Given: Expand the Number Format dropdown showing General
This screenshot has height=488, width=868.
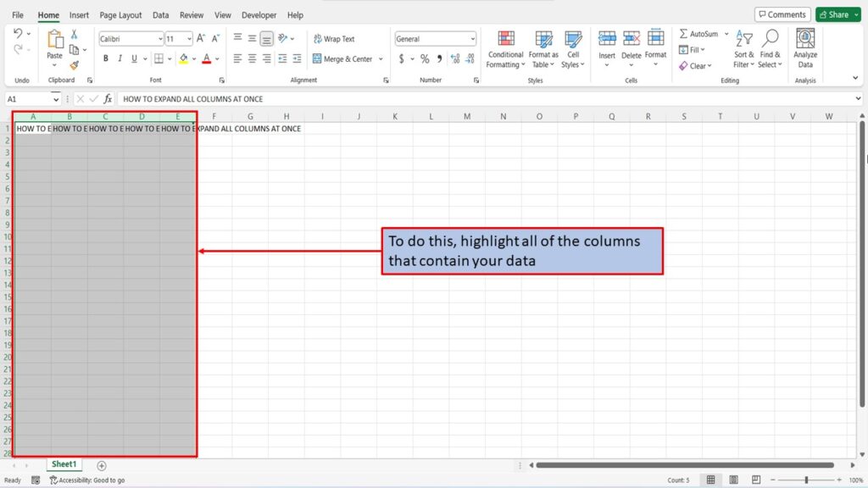Looking at the screenshot, I should pyautogui.click(x=472, y=38).
